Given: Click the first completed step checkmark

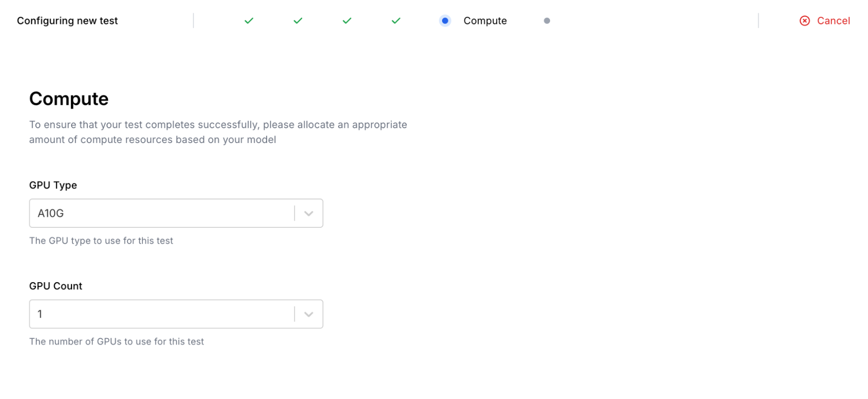Looking at the screenshot, I should tap(249, 21).
